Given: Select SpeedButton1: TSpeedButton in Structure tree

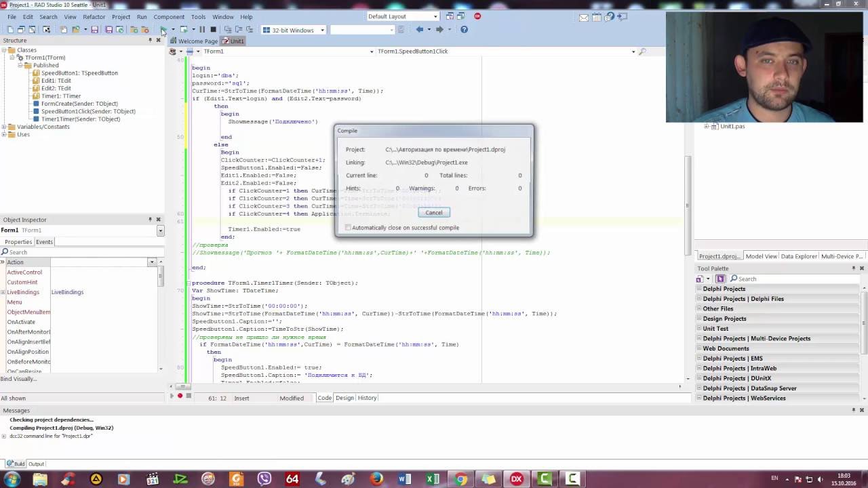Looking at the screenshot, I should (x=79, y=73).
